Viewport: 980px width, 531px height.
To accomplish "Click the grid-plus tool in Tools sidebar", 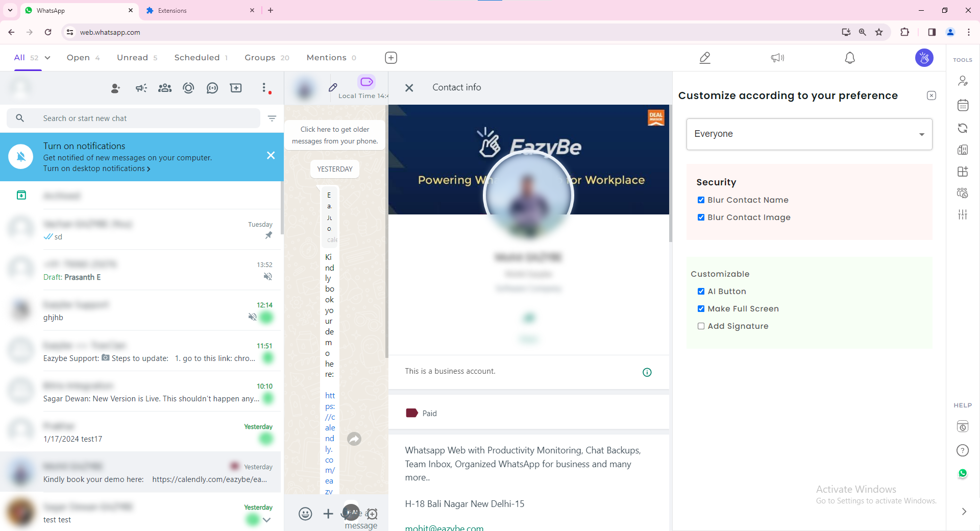I will point(963,172).
